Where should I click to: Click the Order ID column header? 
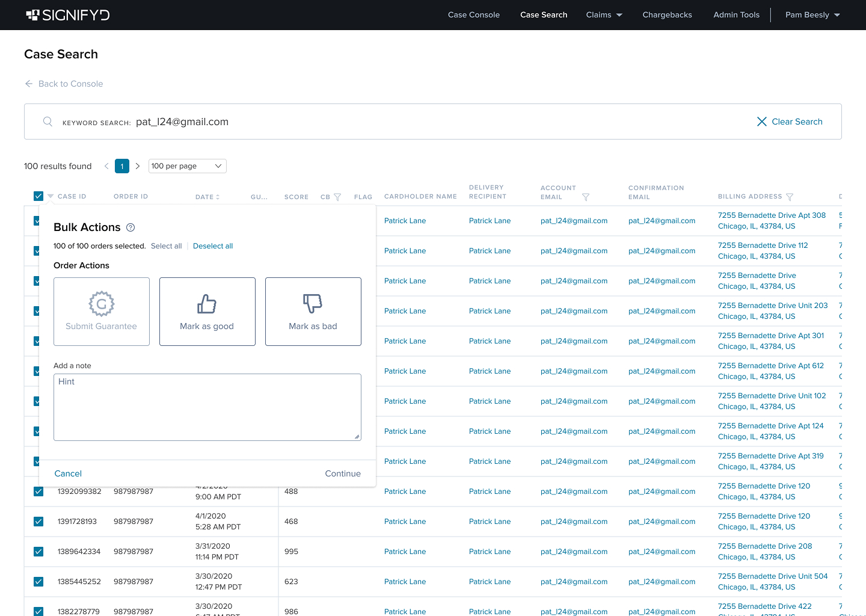coord(131,197)
